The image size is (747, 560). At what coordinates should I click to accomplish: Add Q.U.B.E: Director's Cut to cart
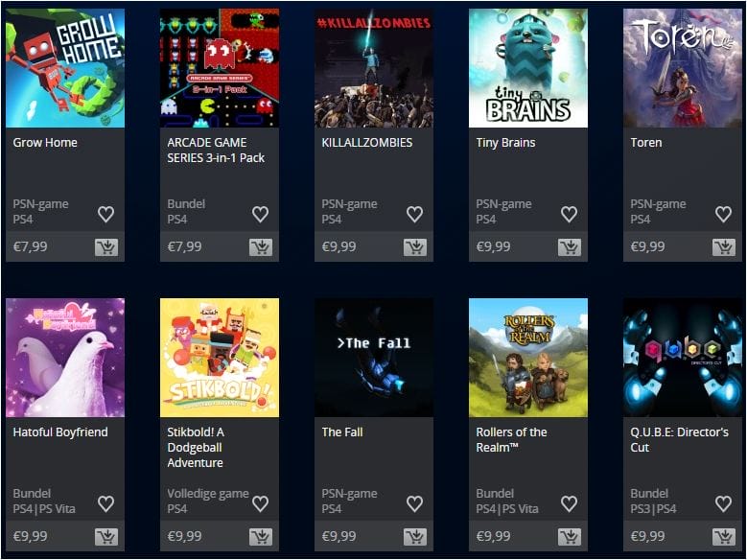click(x=724, y=537)
